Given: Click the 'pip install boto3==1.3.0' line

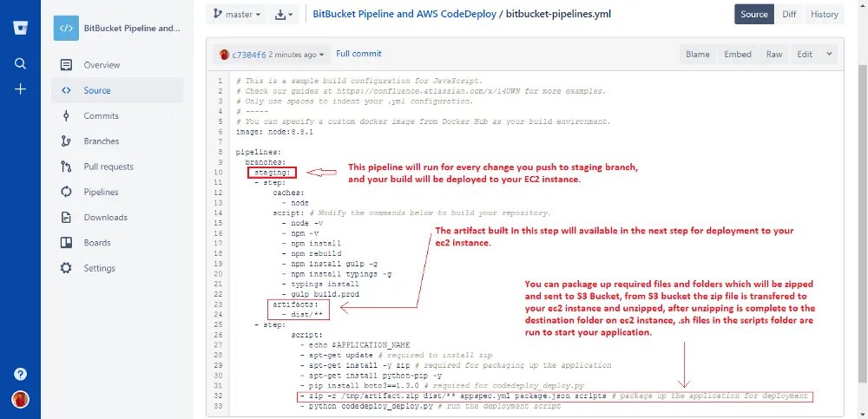Looking at the screenshot, I should coord(443,385).
